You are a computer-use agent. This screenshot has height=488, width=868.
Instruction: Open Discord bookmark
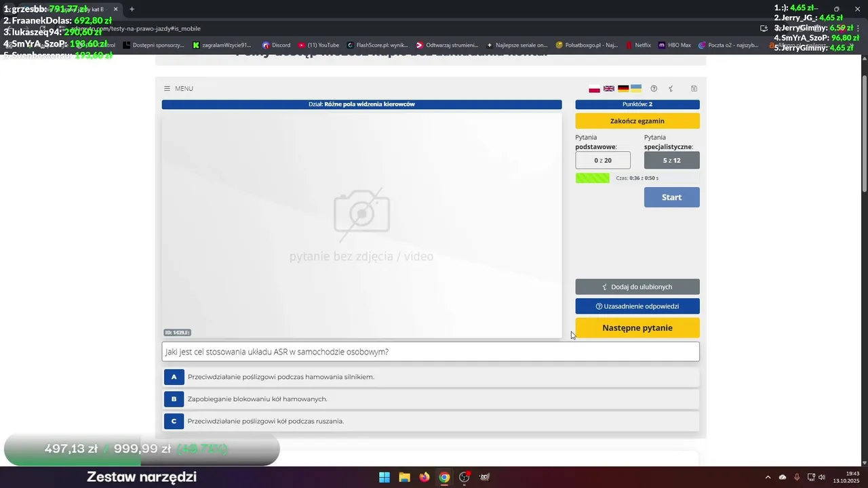pyautogui.click(x=277, y=45)
